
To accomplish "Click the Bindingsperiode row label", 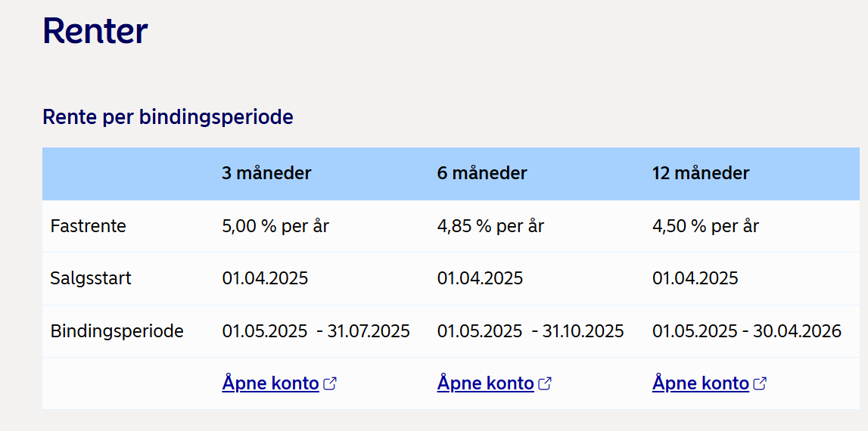I will pyautogui.click(x=117, y=331).
